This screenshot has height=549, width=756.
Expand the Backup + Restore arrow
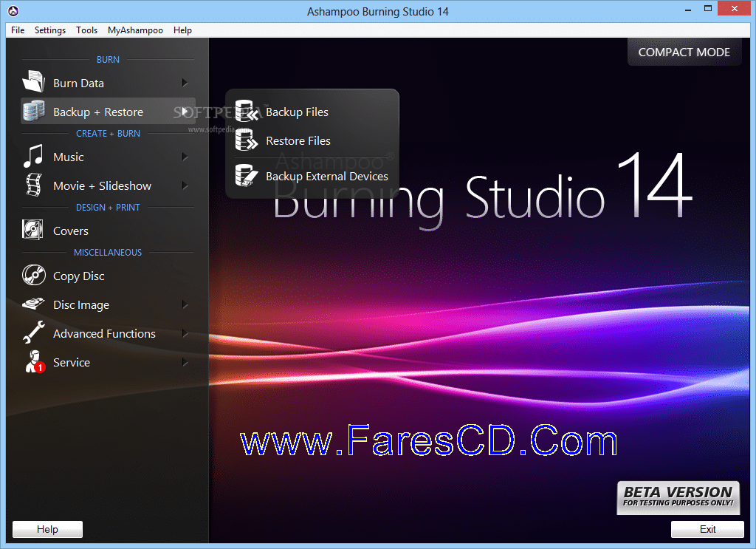tap(185, 112)
